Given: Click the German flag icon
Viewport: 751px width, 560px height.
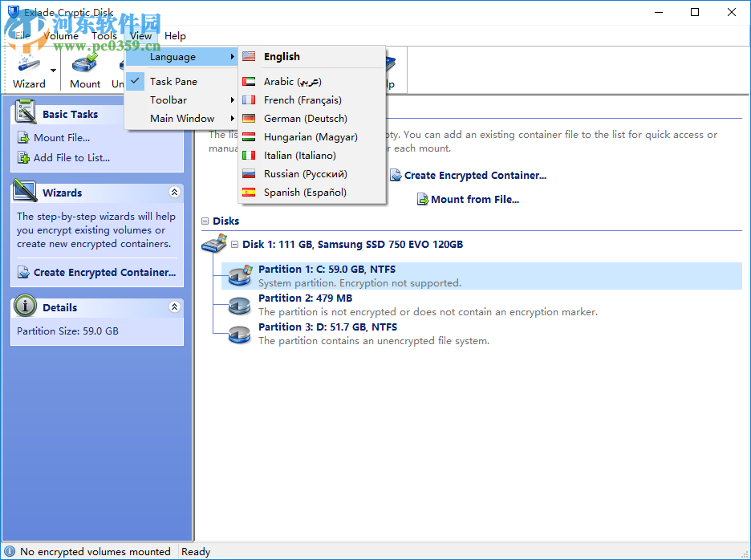Looking at the screenshot, I should pyautogui.click(x=249, y=118).
